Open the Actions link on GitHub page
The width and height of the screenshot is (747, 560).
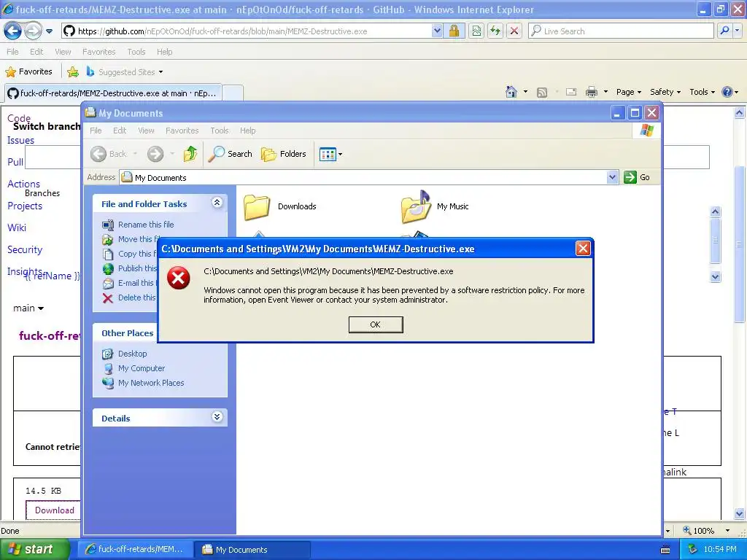pyautogui.click(x=23, y=184)
